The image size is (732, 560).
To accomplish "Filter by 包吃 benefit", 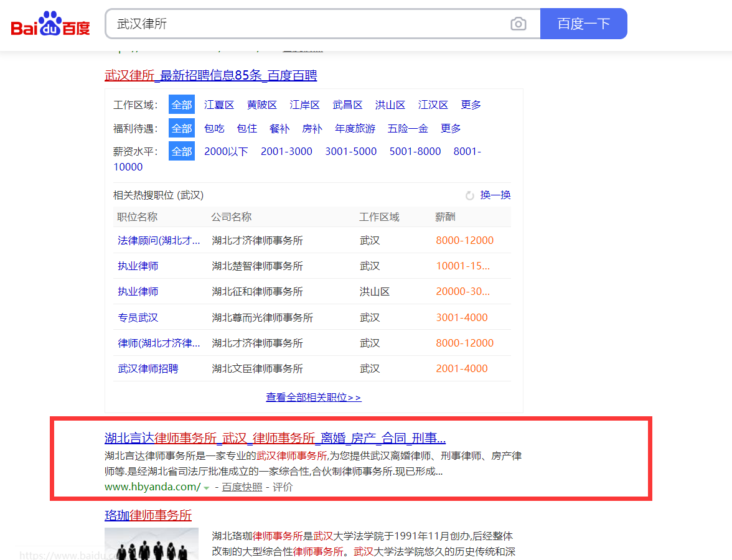I will point(214,128).
